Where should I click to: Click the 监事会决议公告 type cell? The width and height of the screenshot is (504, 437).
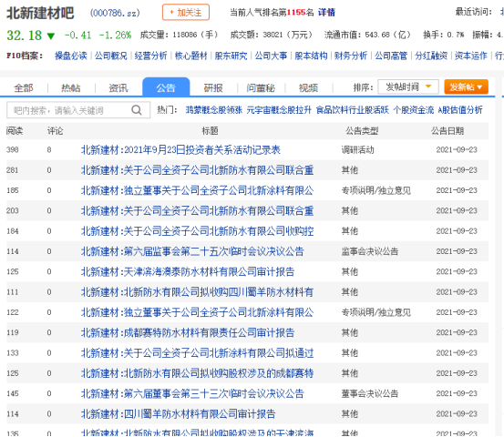(x=370, y=251)
